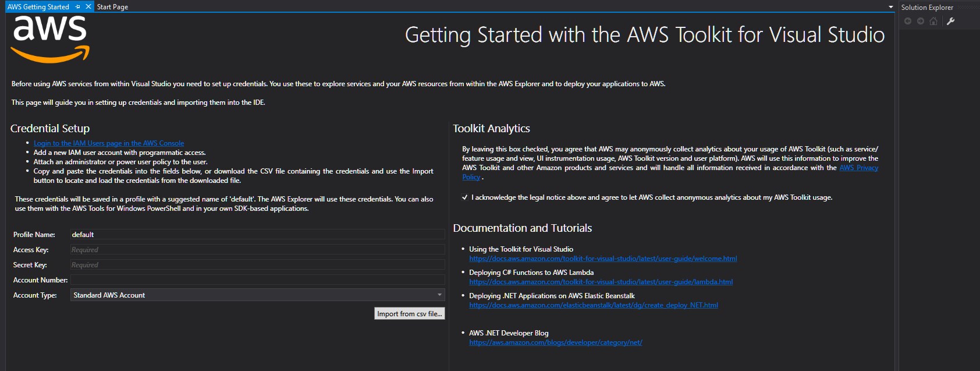This screenshot has width=980, height=371.
Task: Click into the Secret Key field
Action: 257,265
